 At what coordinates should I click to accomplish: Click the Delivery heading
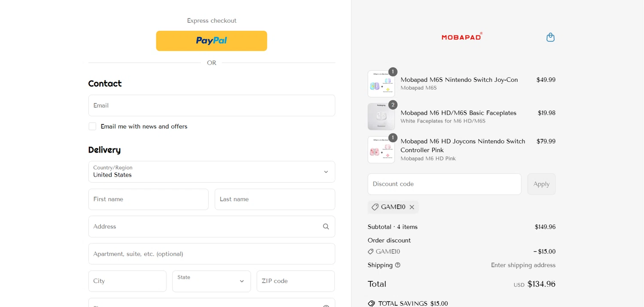click(104, 150)
